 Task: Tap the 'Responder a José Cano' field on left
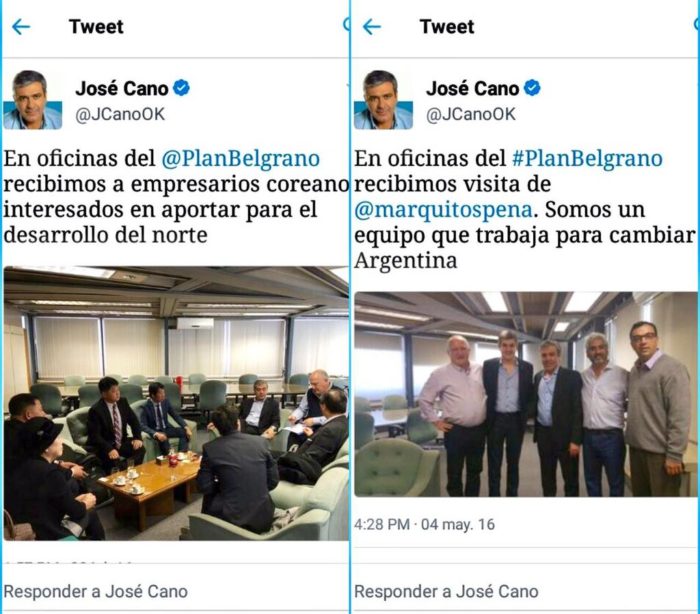(x=175, y=591)
